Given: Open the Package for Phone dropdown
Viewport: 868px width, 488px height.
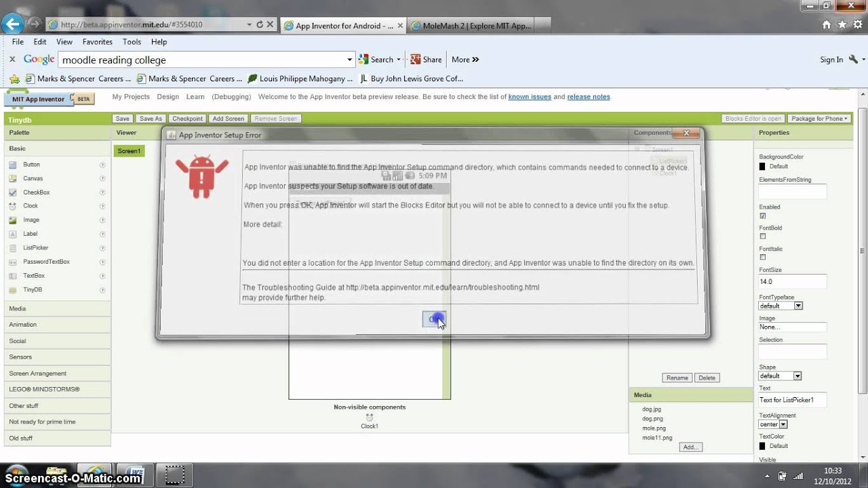Looking at the screenshot, I should 819,119.
